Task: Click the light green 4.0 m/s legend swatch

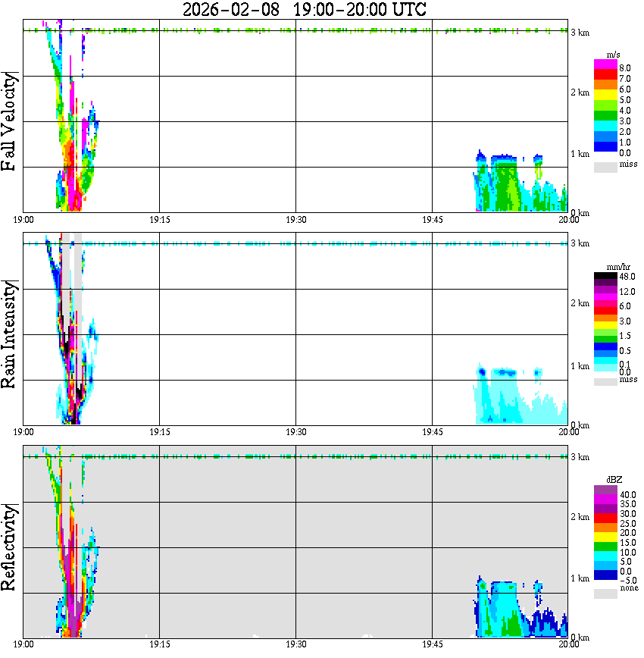Action: click(x=605, y=106)
